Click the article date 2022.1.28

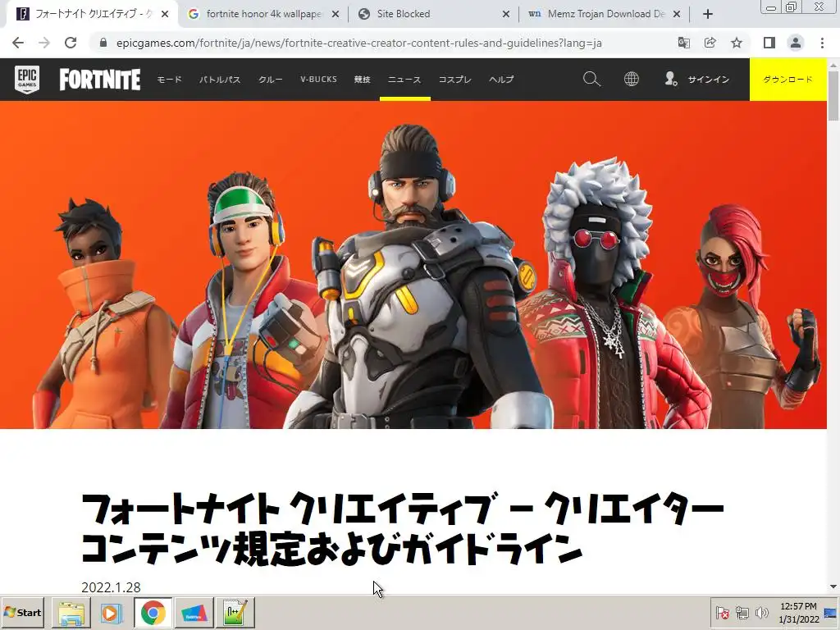[x=111, y=587]
